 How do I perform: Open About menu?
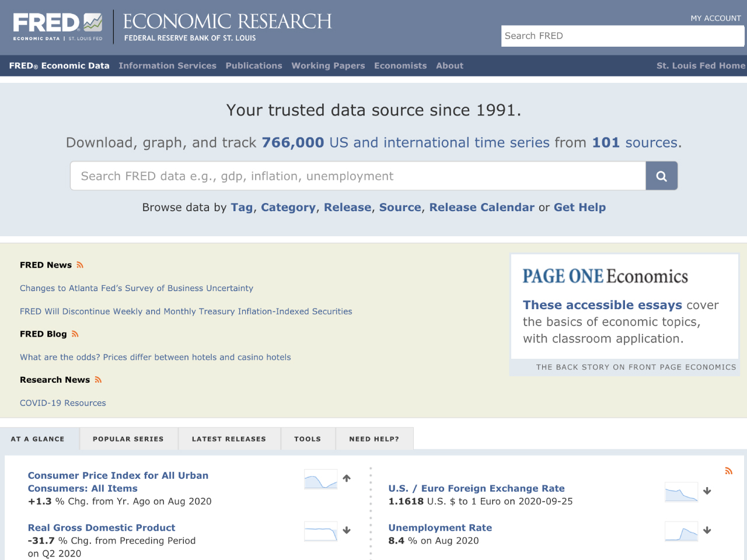449,66
